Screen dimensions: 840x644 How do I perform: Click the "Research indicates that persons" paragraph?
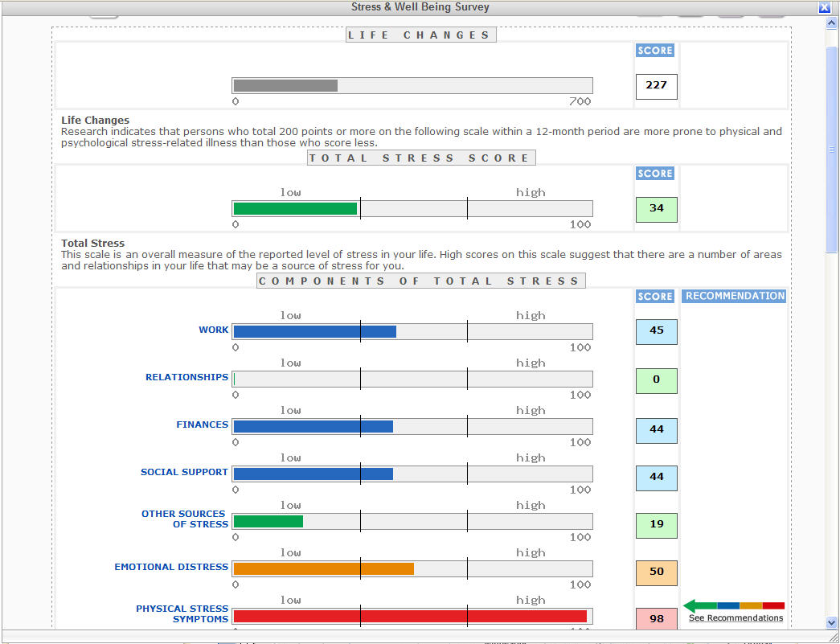tap(421, 137)
